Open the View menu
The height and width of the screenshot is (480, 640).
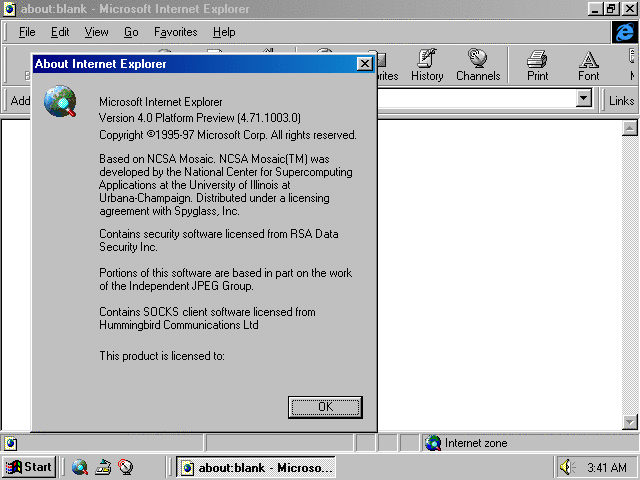(96, 32)
